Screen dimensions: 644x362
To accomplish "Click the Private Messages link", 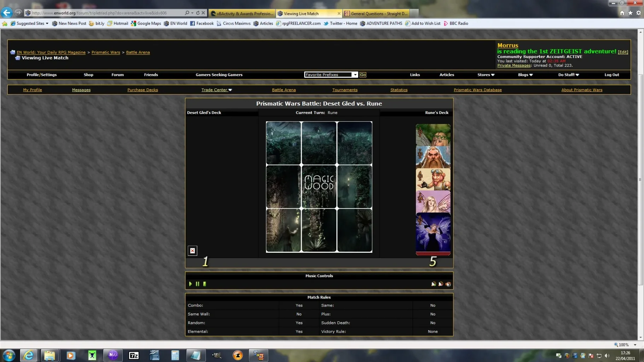I will click(x=514, y=65).
